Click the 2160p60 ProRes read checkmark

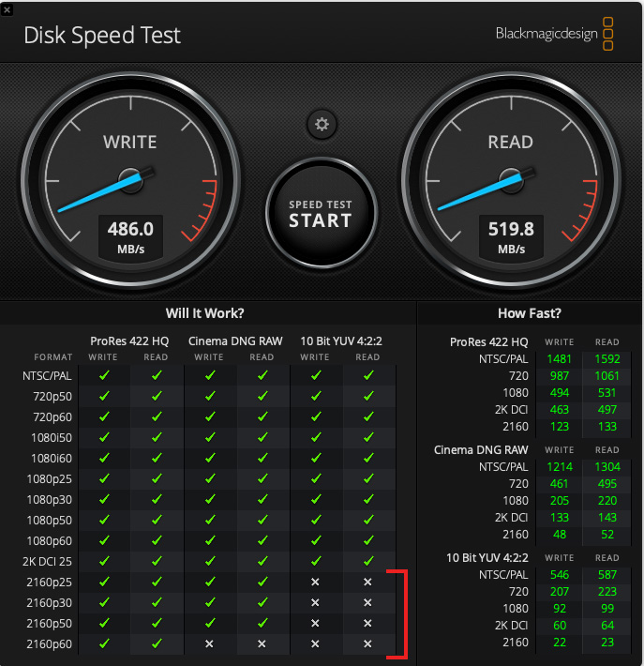tap(157, 643)
